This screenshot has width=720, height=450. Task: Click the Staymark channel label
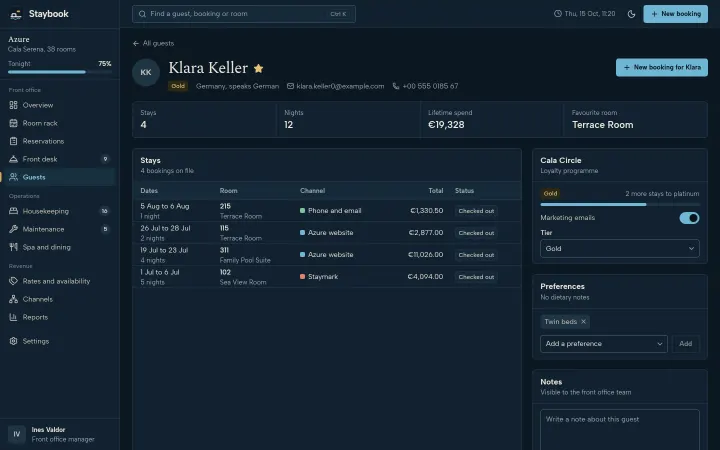click(x=323, y=276)
